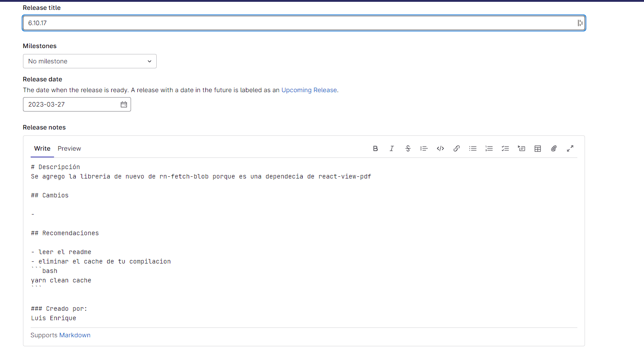
Task: Open the Milestones dropdown
Action: 90,61
